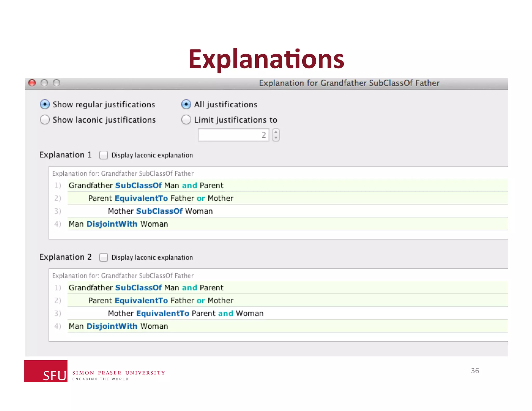This screenshot has width=532, height=411.
Task: Increase justification limit with stepper up arrow
Action: point(276,132)
